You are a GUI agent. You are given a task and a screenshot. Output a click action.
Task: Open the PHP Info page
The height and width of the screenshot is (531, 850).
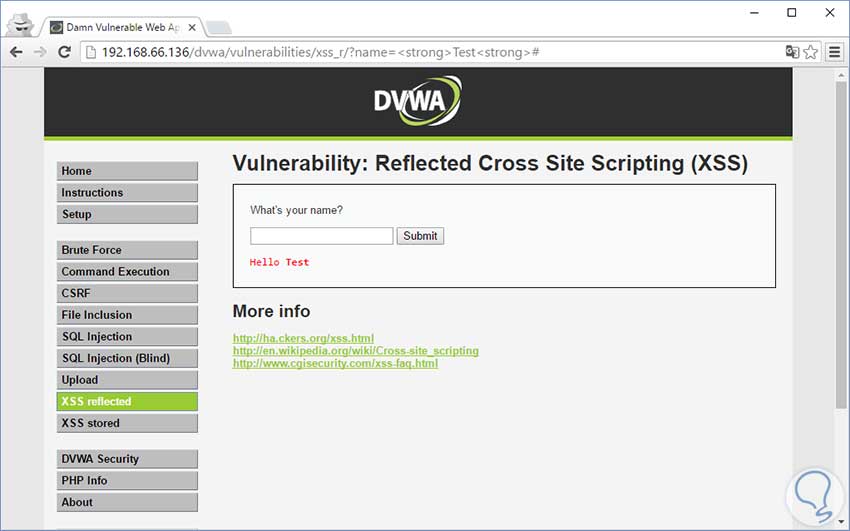pos(127,481)
